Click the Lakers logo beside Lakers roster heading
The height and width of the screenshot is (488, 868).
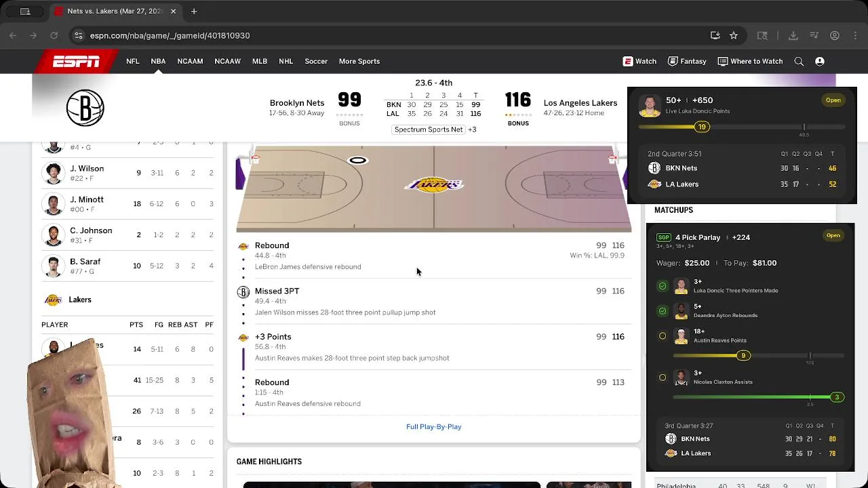tap(53, 300)
